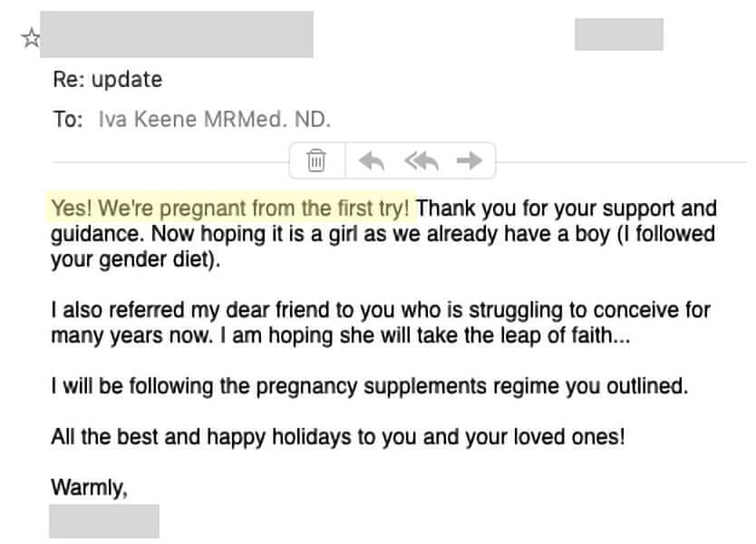This screenshot has width=756, height=544.
Task: Click the redacted sender name block
Action: 177,34
